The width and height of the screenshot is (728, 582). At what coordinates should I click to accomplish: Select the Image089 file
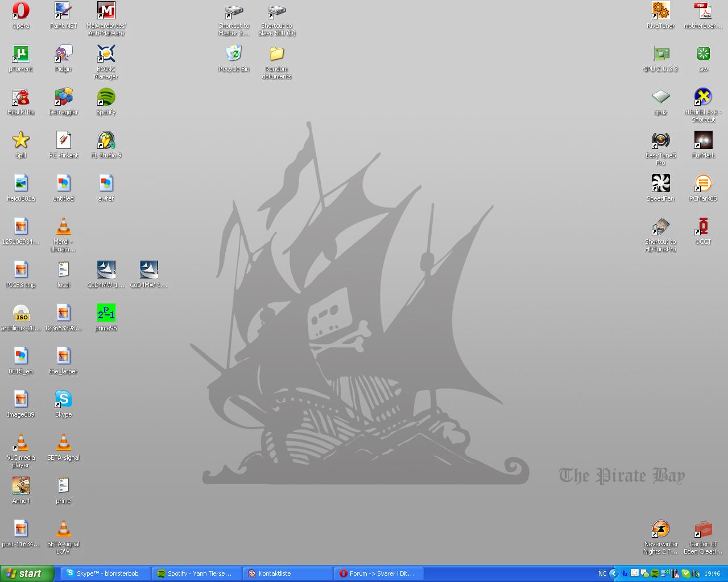tap(21, 404)
